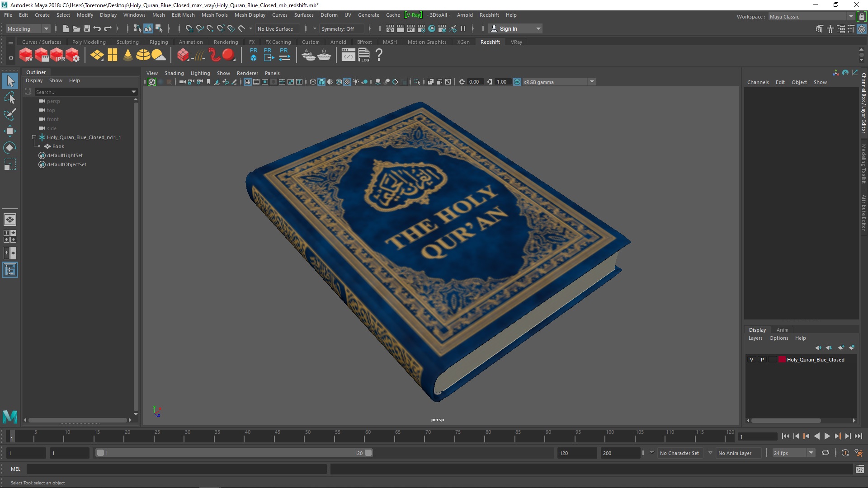868x488 pixels.
Task: Toggle loop playback icon
Action: pos(826,453)
